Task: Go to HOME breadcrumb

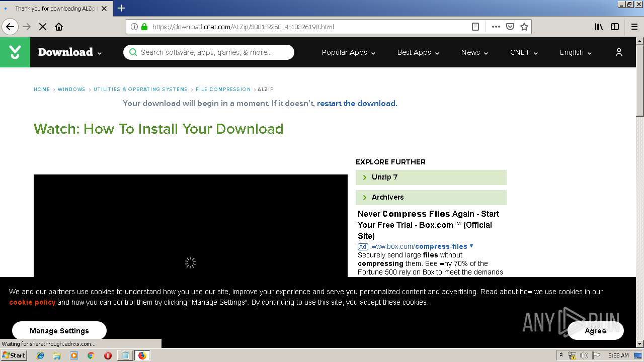Action: [x=42, y=89]
